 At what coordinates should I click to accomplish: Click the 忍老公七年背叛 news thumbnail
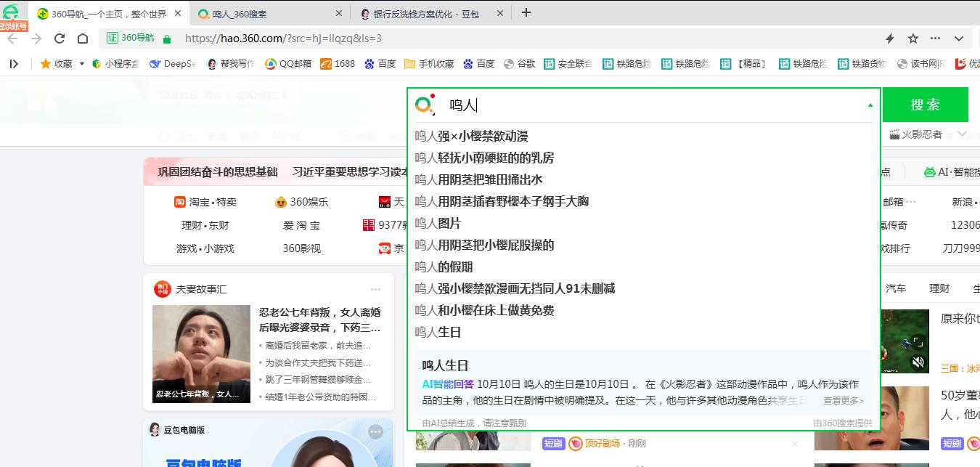coord(201,354)
